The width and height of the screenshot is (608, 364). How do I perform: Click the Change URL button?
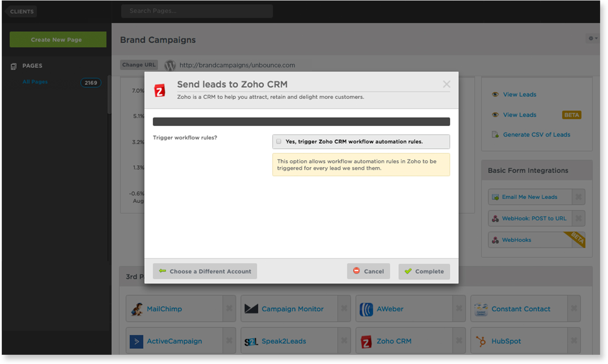click(139, 65)
